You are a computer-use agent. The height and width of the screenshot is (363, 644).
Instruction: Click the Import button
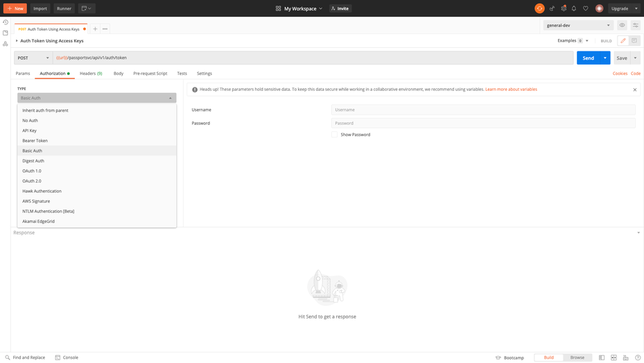tap(40, 8)
